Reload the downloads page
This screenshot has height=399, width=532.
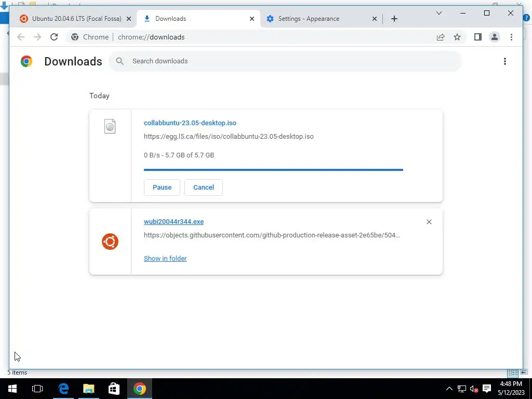click(x=54, y=37)
